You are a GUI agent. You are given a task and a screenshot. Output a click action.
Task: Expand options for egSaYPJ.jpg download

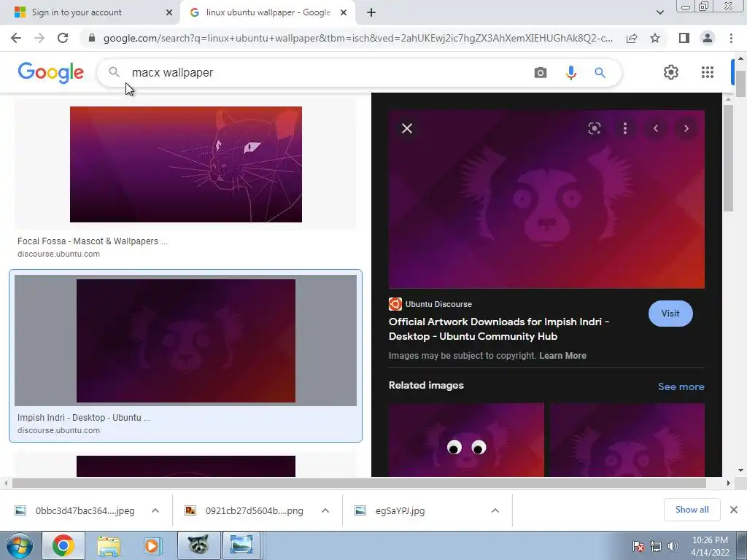click(x=495, y=510)
